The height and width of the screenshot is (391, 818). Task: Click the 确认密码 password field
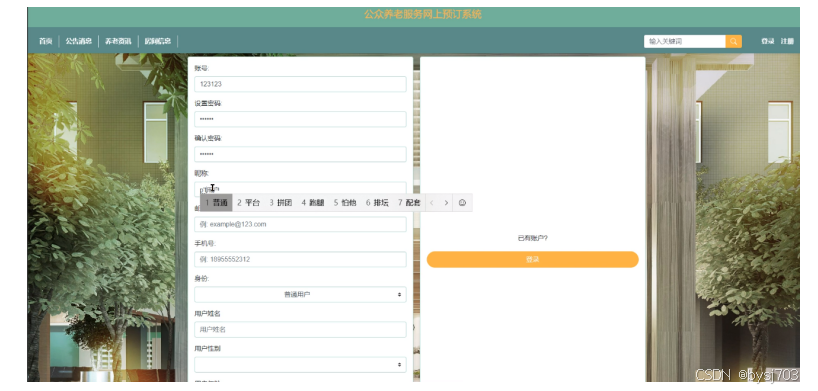[x=300, y=154]
